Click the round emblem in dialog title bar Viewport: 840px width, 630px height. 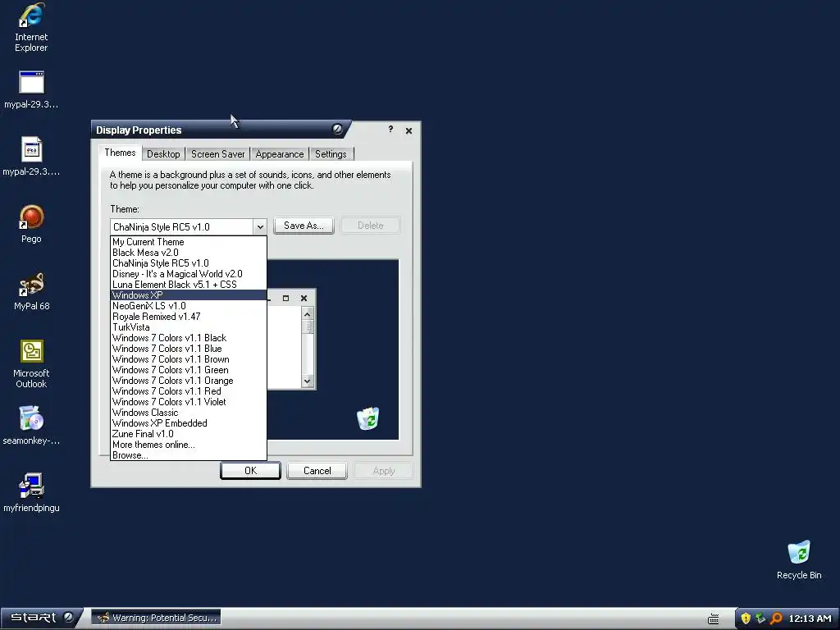pyautogui.click(x=337, y=129)
